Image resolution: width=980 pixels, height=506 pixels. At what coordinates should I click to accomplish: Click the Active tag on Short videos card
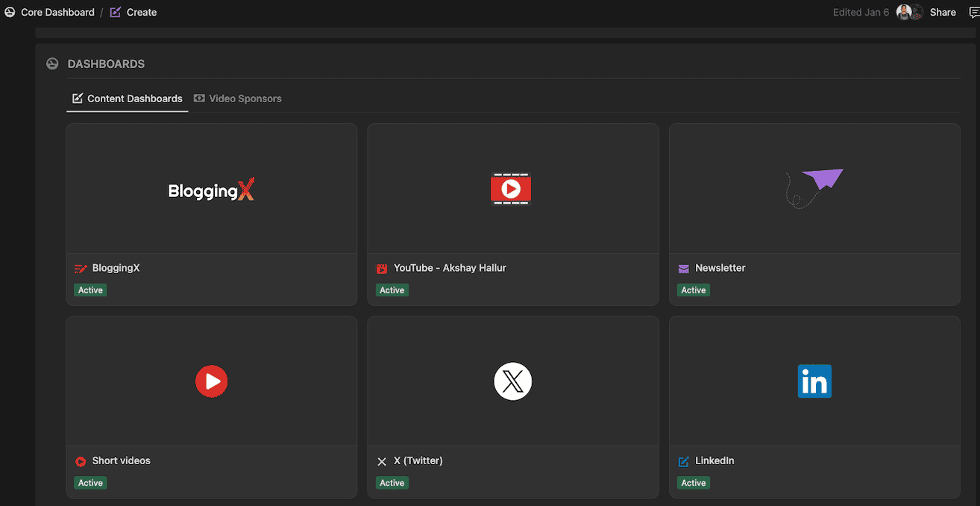click(90, 483)
